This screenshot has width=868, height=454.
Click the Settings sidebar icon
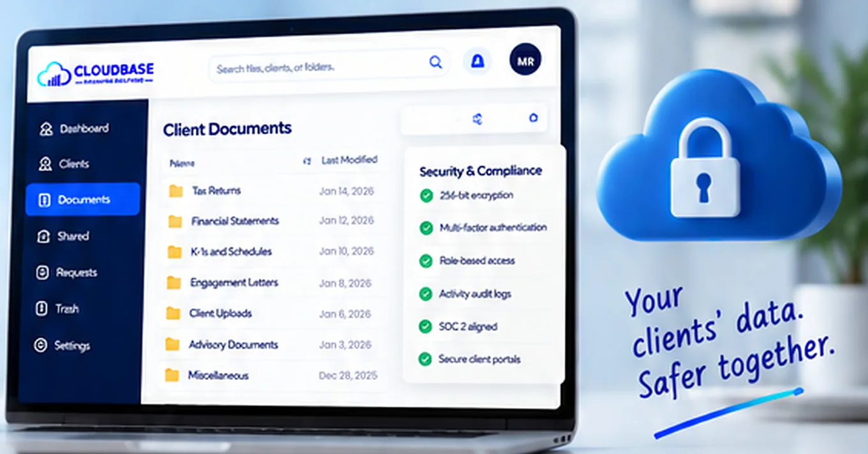(x=40, y=346)
